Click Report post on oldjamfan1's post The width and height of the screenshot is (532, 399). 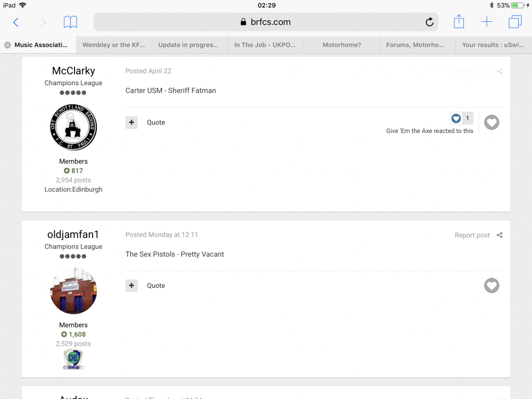pos(472,235)
